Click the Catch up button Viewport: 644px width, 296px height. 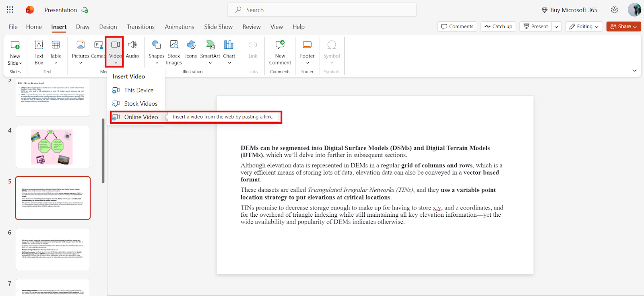pos(498,27)
